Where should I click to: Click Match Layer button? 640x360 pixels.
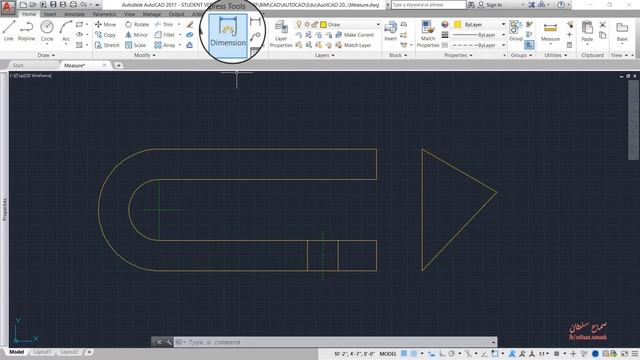[353, 45]
